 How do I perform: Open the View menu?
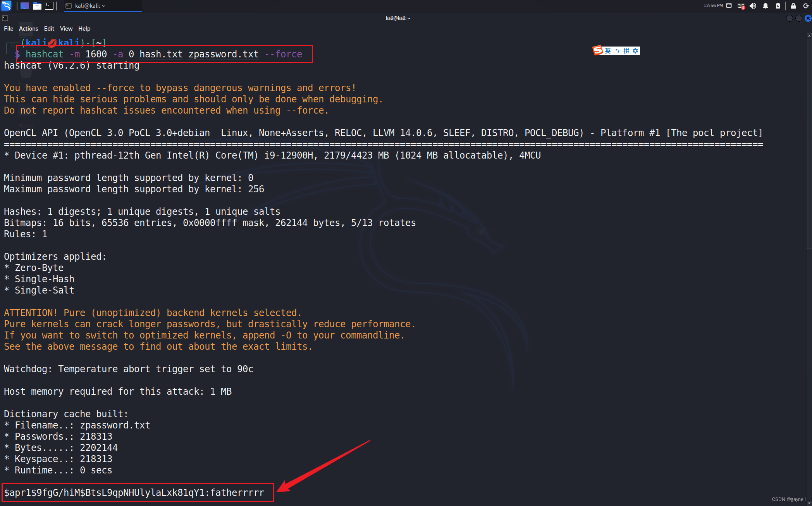pos(66,29)
